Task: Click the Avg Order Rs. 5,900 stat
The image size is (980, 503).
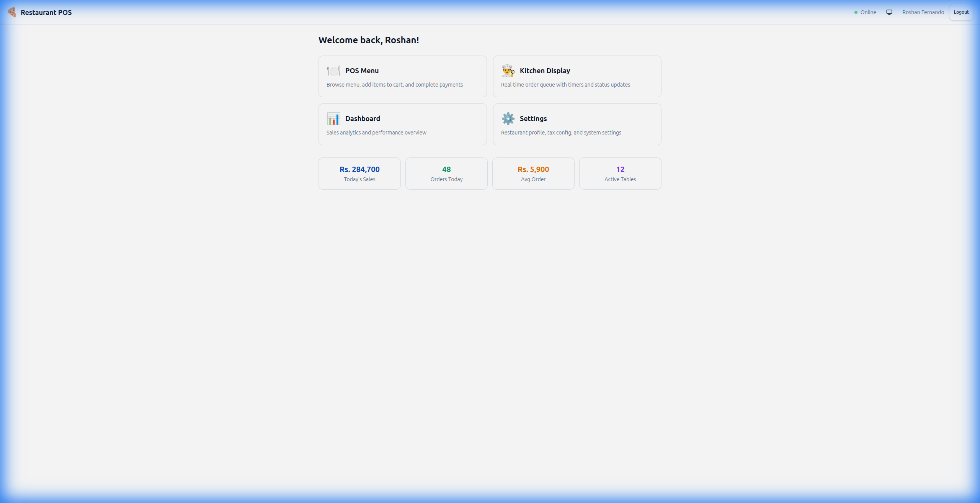Action: click(x=533, y=173)
